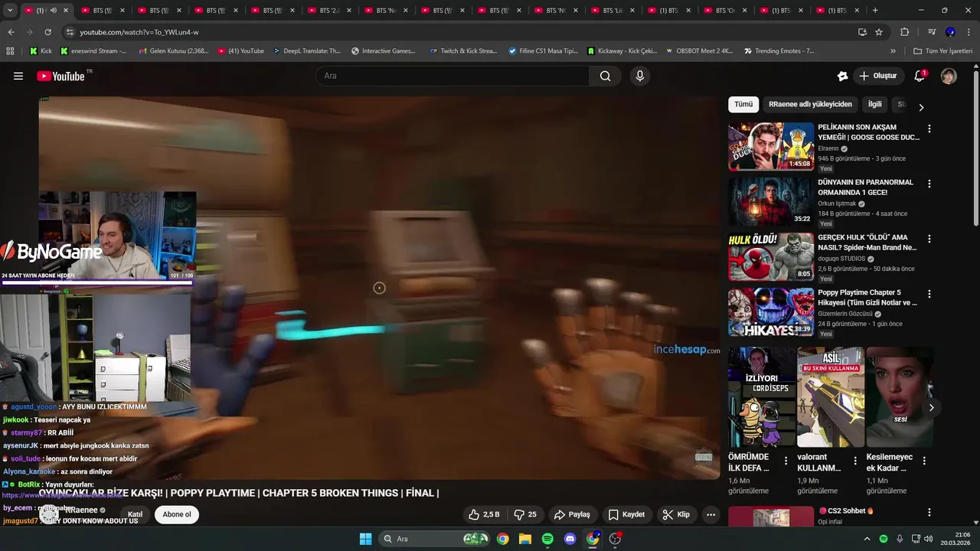The width and height of the screenshot is (980, 551).
Task: Open Tüm Yer İşaretleri folder
Action: (x=942, y=51)
